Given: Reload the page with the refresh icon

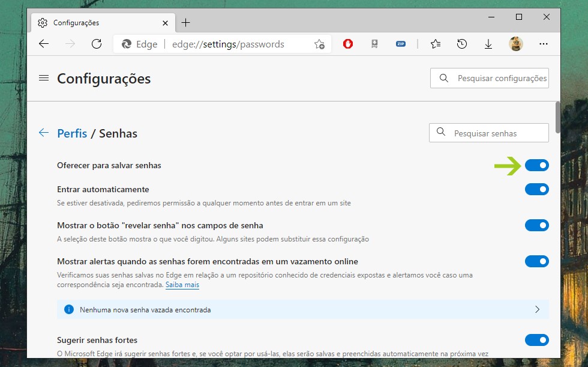Looking at the screenshot, I should coord(97,44).
